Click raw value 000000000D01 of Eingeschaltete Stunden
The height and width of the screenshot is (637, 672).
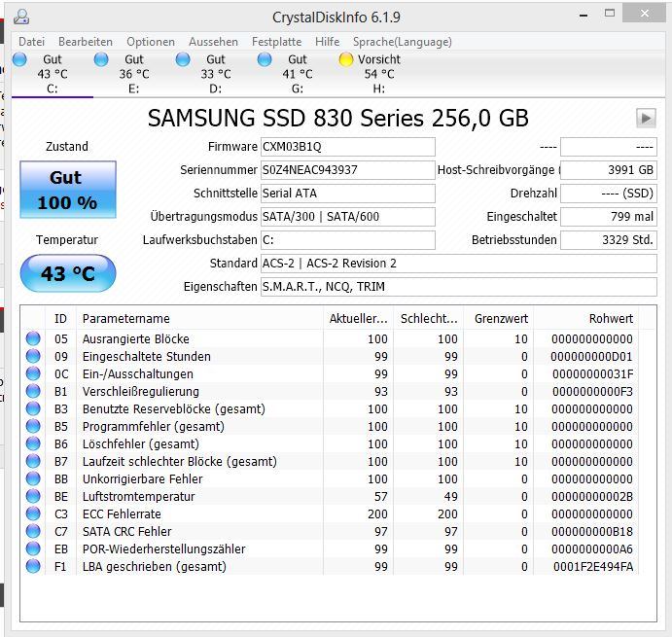tap(591, 356)
